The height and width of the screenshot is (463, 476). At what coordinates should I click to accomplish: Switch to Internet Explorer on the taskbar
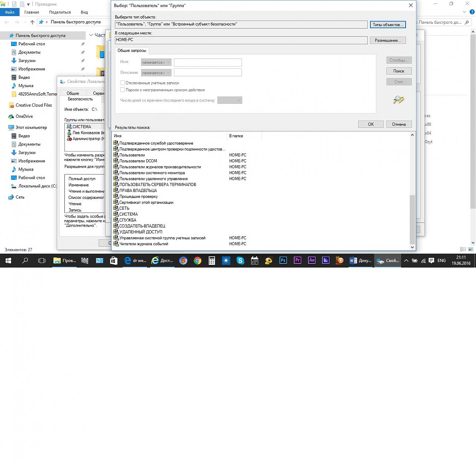click(162, 260)
